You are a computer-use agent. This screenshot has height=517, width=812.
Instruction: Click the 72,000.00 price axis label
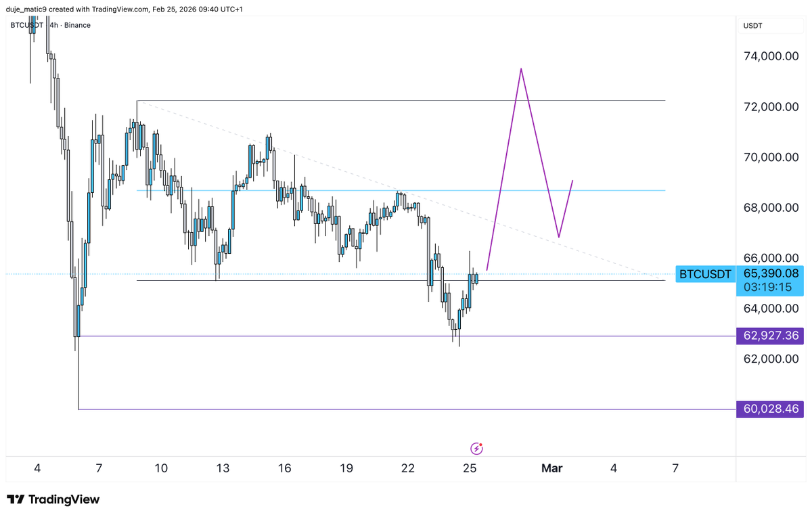tap(771, 107)
